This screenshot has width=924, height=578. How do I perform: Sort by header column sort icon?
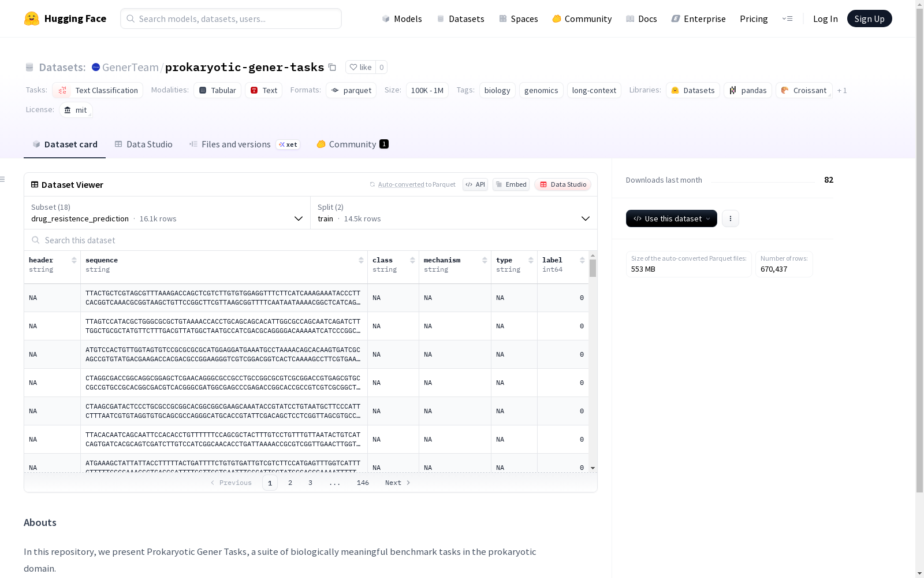[x=74, y=260]
